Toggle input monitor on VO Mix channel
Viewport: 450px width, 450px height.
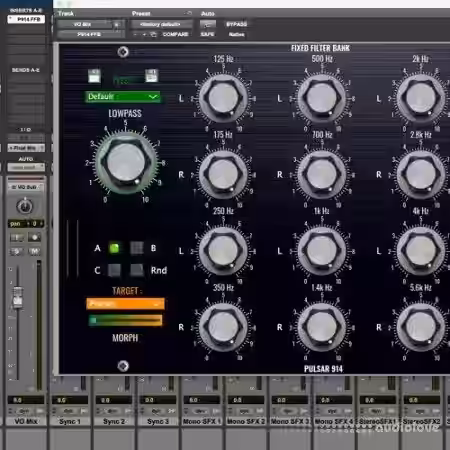coord(16,237)
